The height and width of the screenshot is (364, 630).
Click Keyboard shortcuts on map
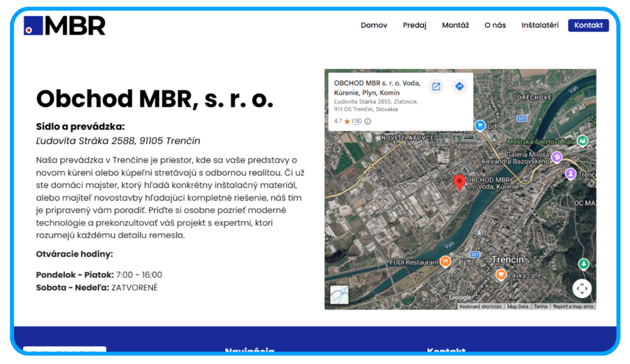[x=480, y=306]
